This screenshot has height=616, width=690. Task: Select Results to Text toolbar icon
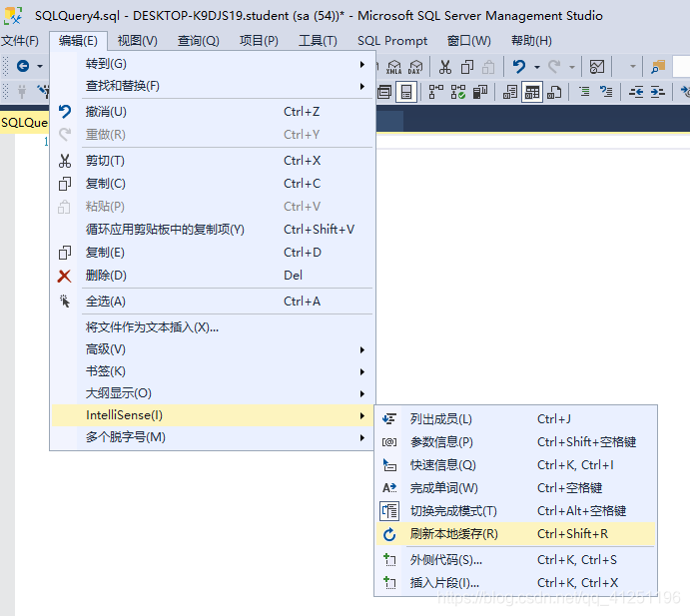510,92
